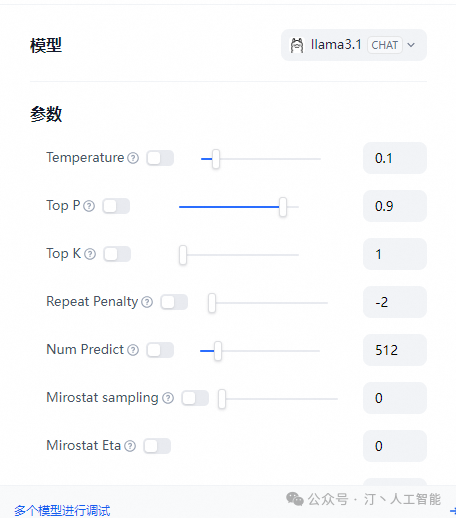Click the llama icon in model selector
This screenshot has height=518, width=456.
tap(297, 45)
